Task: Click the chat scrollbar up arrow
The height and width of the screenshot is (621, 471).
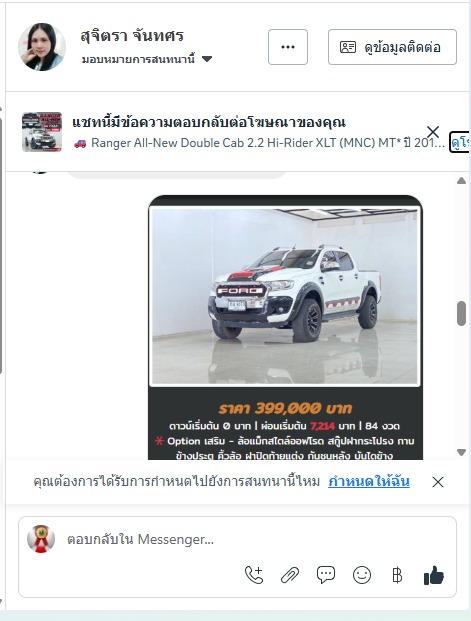Action: 461,181
